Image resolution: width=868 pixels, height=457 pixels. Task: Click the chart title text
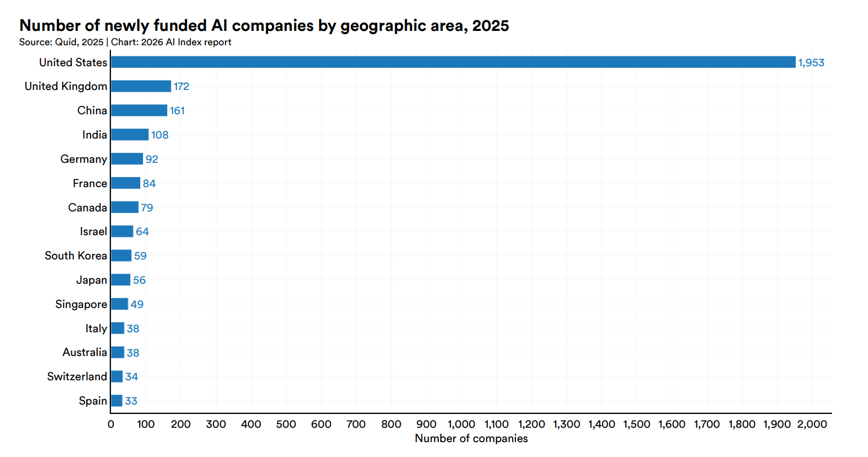coord(264,25)
